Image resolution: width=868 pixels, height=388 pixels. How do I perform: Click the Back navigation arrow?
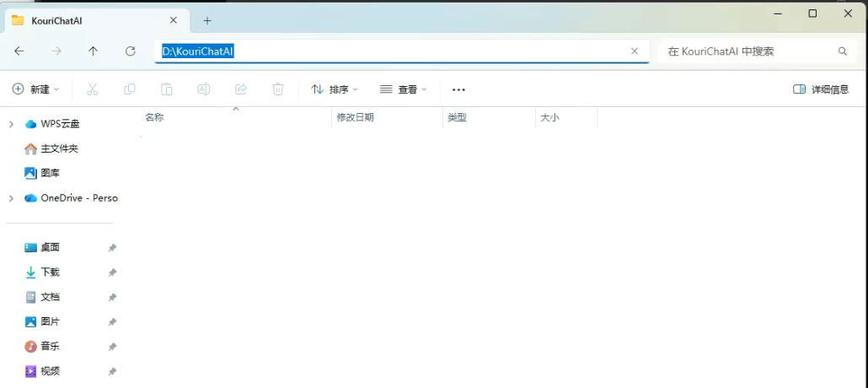(19, 51)
